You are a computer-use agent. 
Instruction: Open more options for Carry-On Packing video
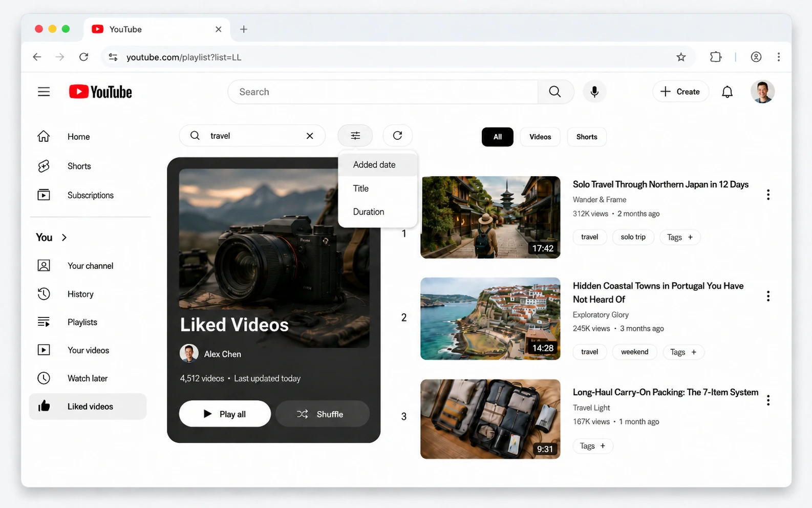(x=768, y=400)
